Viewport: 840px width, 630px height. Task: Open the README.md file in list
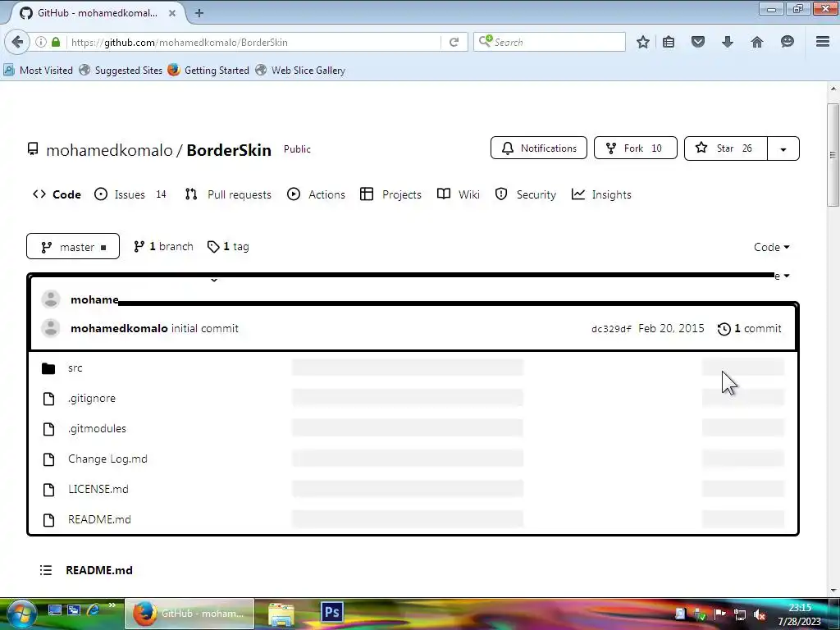coord(99,519)
